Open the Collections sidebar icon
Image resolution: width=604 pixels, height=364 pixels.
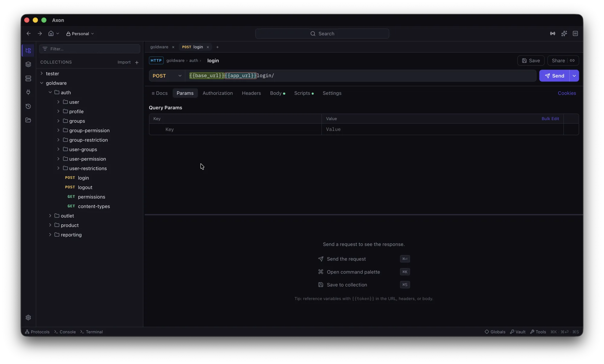coord(28,50)
